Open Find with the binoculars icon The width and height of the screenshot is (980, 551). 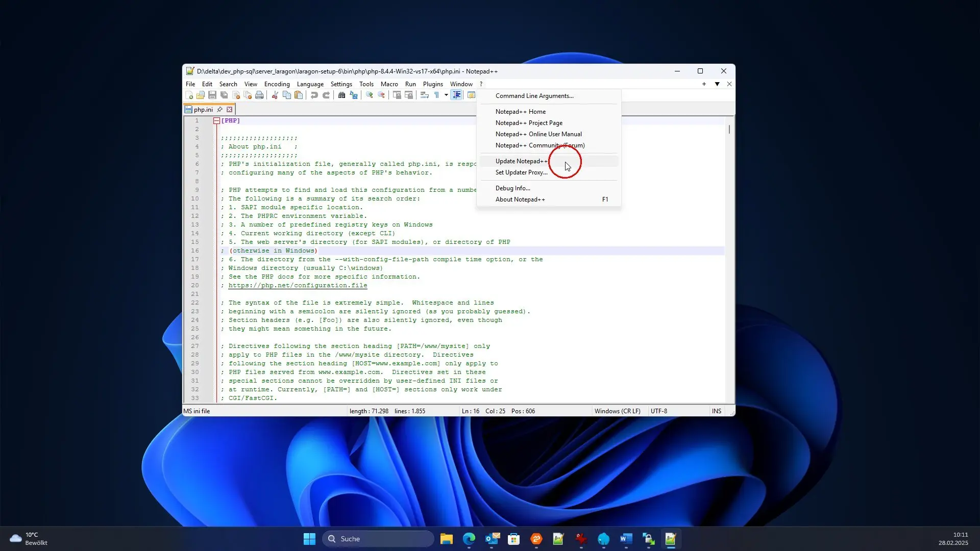(341, 95)
